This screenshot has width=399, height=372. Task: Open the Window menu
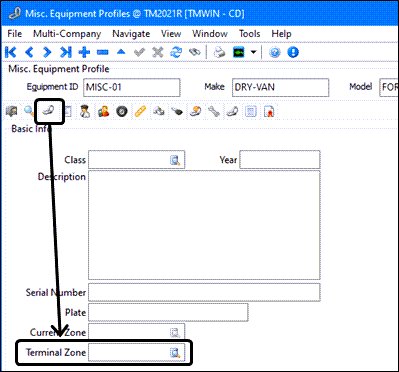(210, 34)
